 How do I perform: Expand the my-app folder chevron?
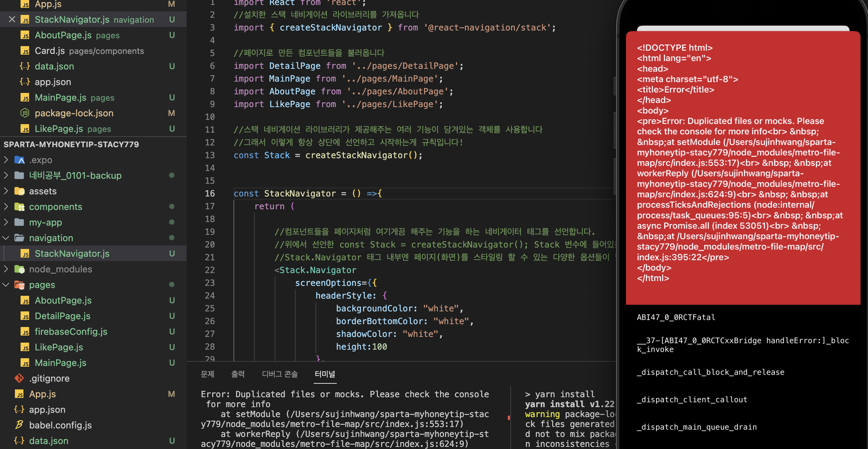pos(6,222)
